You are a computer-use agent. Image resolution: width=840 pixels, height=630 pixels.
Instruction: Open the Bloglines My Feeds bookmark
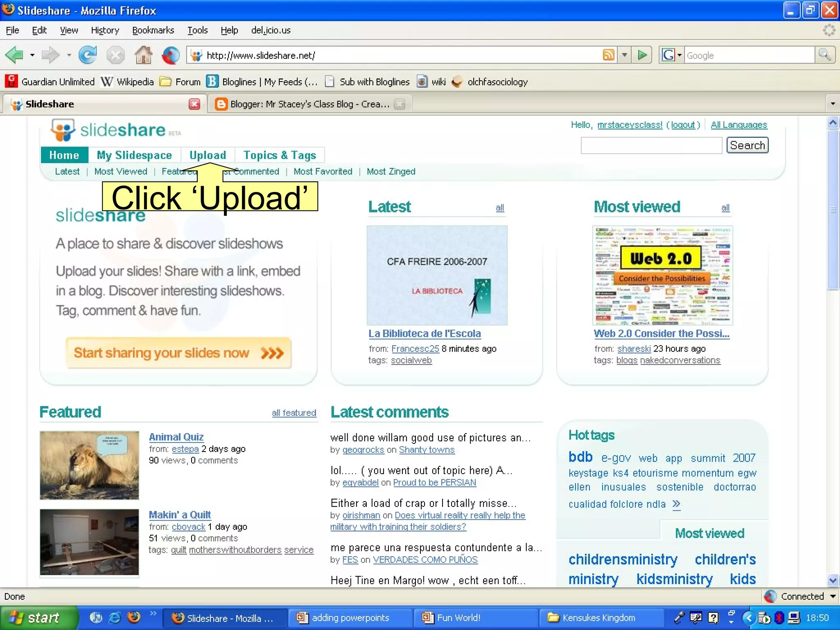262,82
